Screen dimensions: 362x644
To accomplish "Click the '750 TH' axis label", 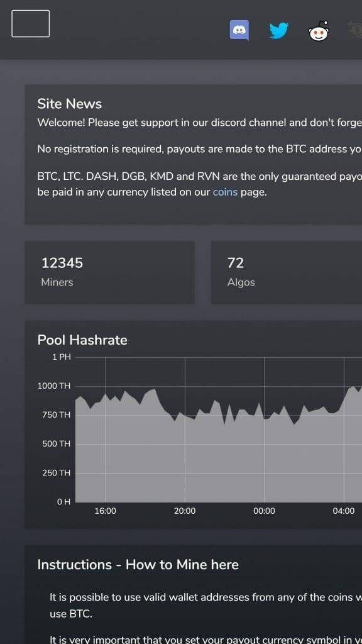I will tap(56, 415).
